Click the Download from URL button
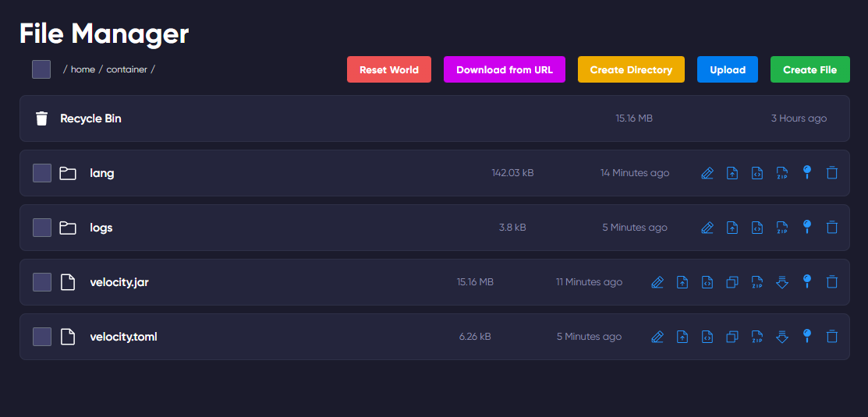The height and width of the screenshot is (417, 868). pos(505,69)
